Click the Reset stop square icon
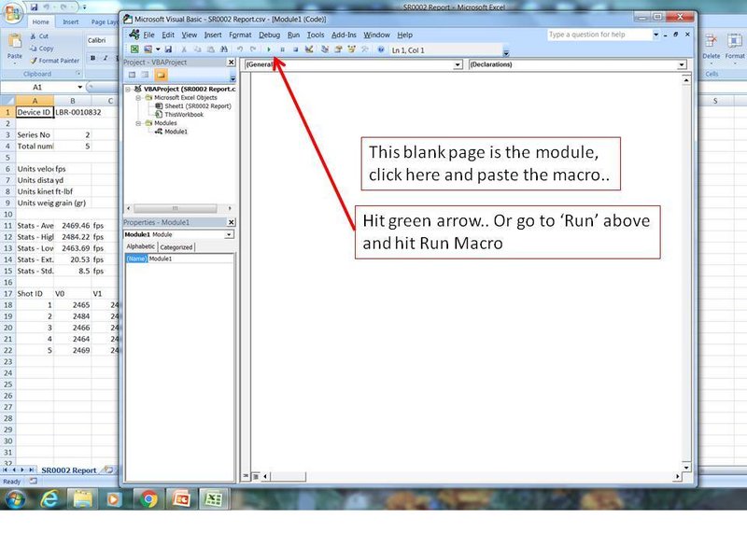 [295, 49]
